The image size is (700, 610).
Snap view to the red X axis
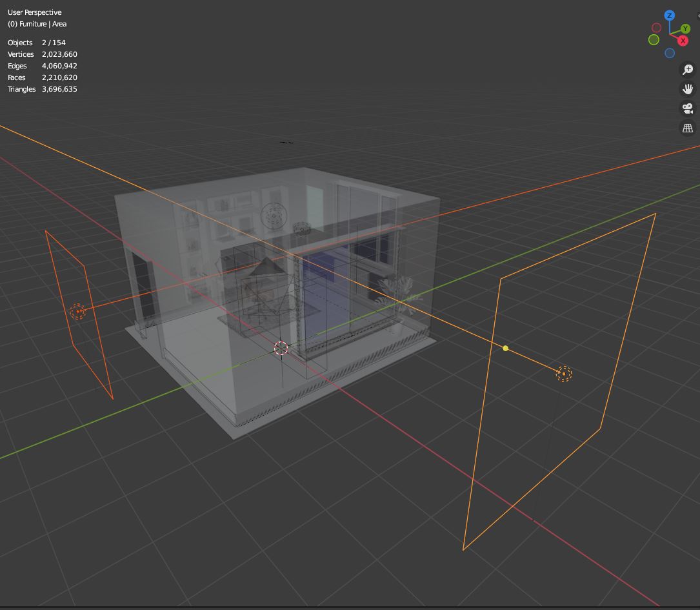683,41
